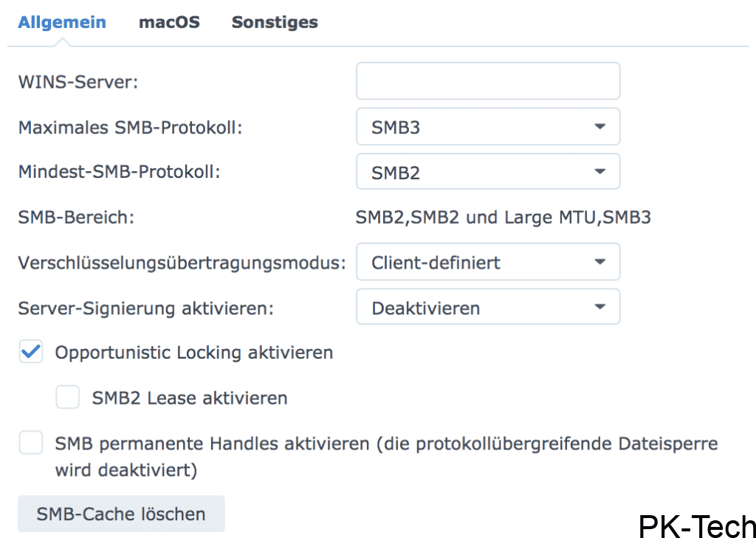
Task: Switch to the Allgemein tab
Action: pyautogui.click(x=62, y=22)
